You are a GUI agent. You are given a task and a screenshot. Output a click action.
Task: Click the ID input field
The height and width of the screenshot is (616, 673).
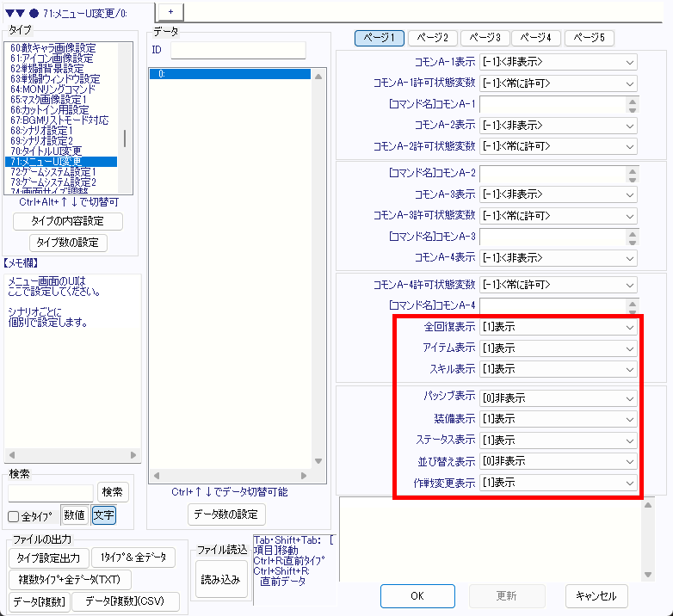(x=238, y=50)
